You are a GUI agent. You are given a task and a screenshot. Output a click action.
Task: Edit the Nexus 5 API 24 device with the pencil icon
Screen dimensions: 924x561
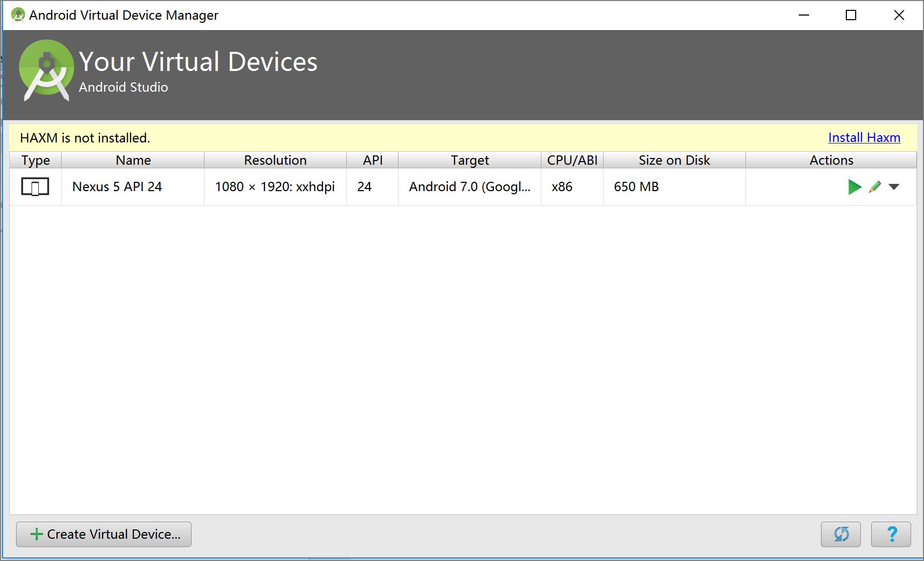[x=875, y=187]
